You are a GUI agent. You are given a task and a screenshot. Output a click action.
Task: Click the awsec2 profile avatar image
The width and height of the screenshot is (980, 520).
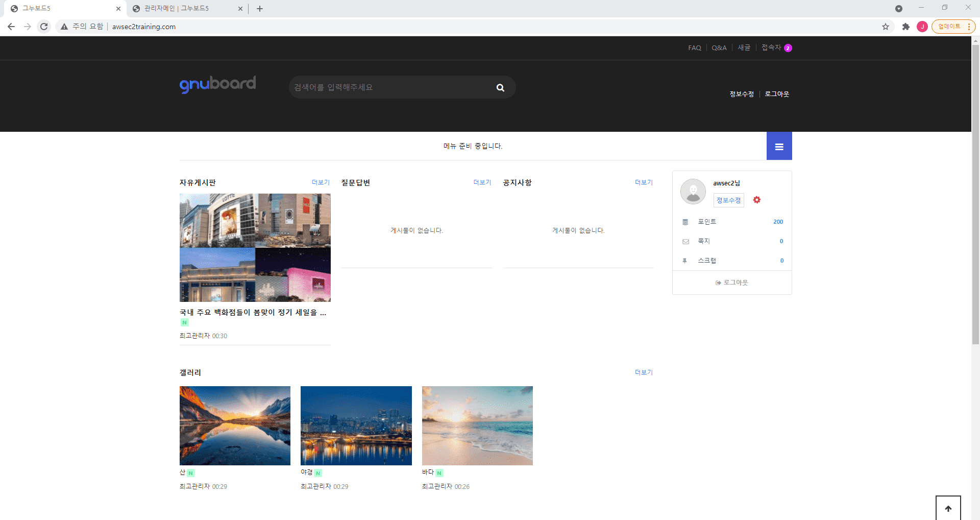coord(693,192)
